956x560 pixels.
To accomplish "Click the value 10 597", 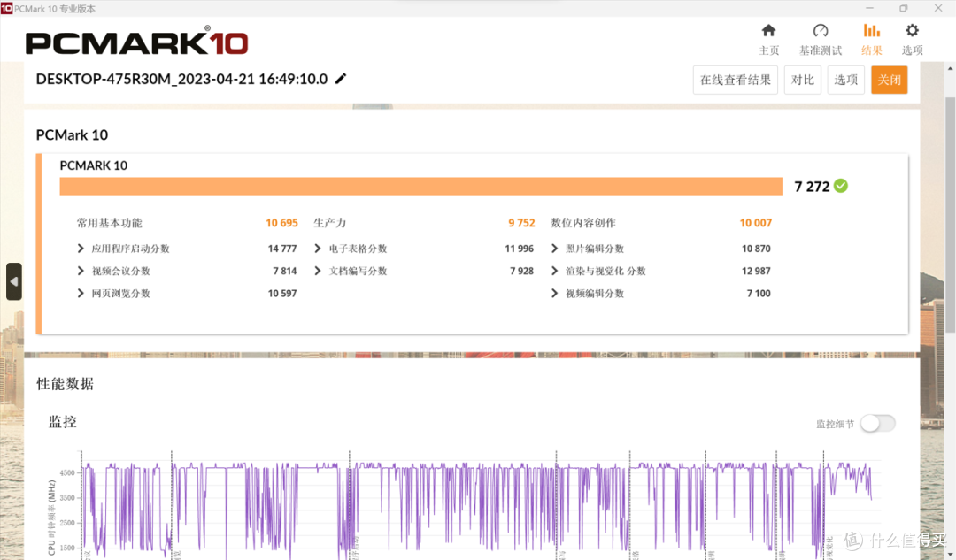I will [282, 294].
